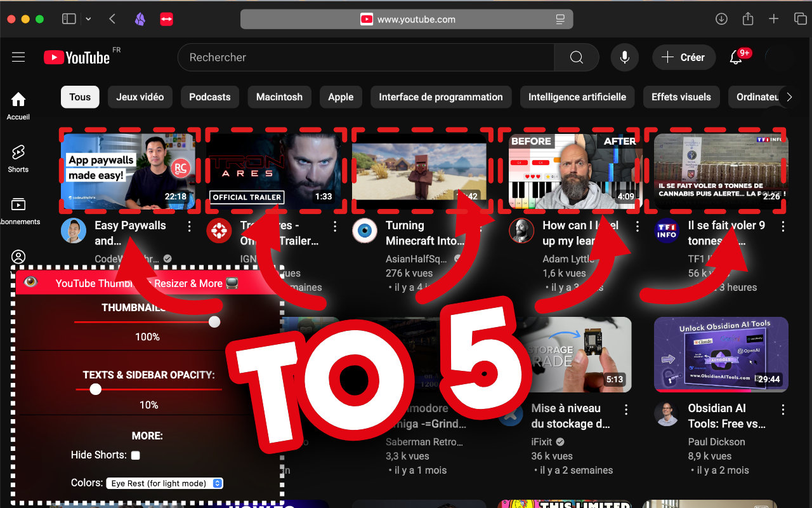
Task: Click the reader icon in the address bar
Action: tap(560, 19)
